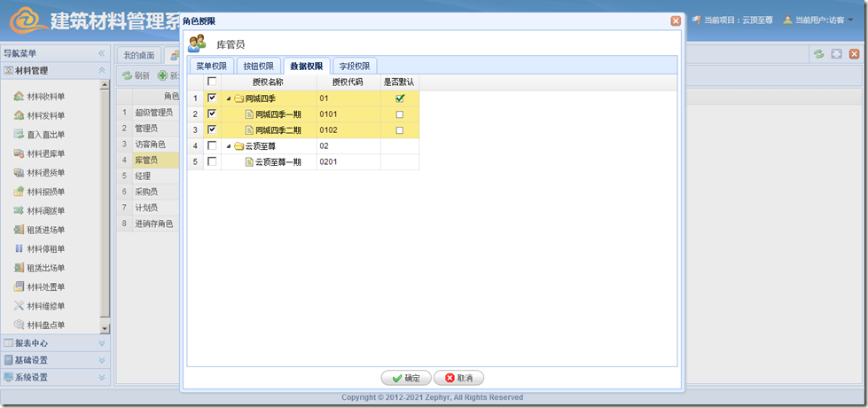This screenshot has width=868, height=408.
Task: Open 租赁进场单 sidebar item
Action: (45, 230)
